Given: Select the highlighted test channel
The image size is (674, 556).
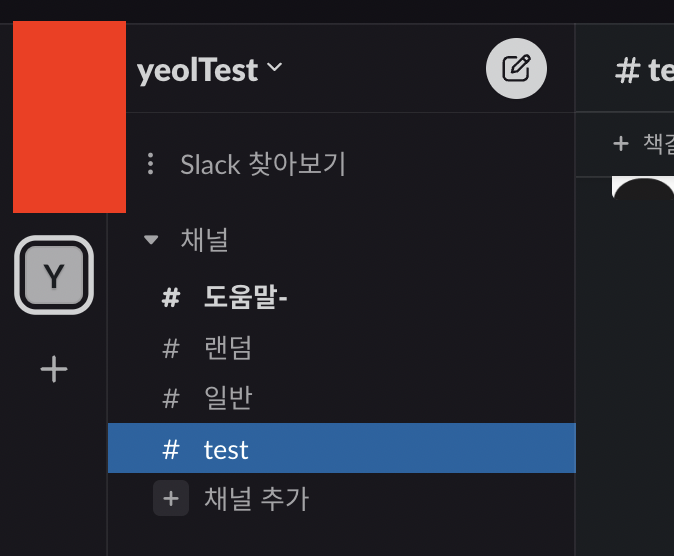Looking at the screenshot, I should 342,448.
